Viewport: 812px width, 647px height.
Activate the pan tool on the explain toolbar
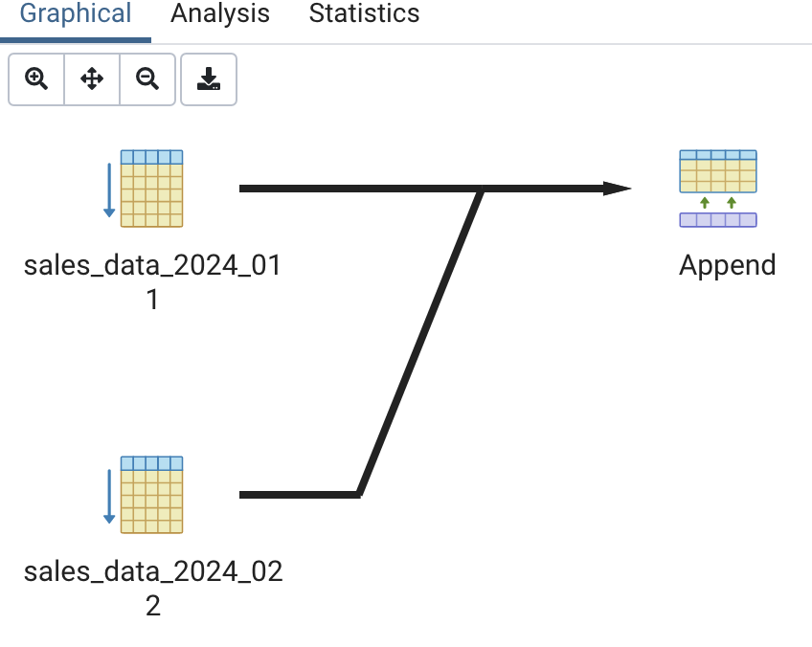point(91,79)
